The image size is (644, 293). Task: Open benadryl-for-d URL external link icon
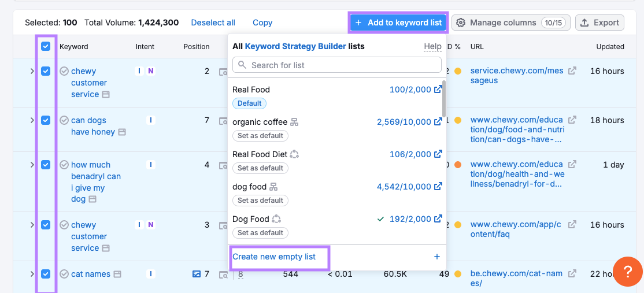point(572,165)
